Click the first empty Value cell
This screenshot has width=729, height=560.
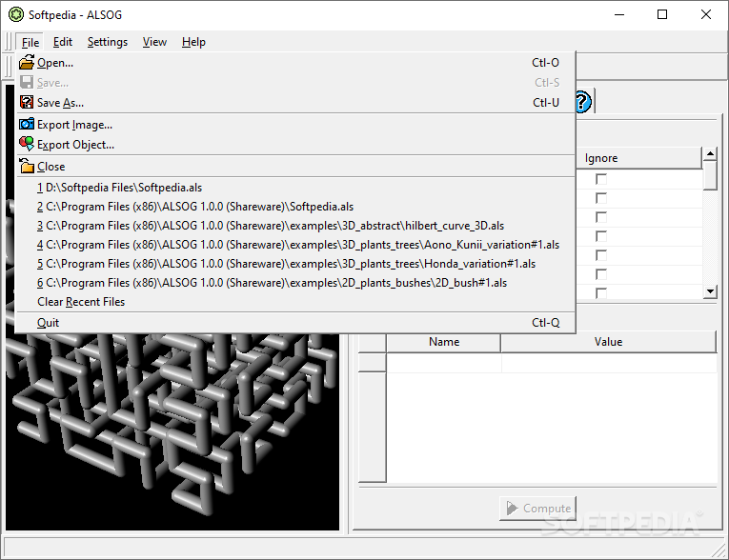[608, 363]
